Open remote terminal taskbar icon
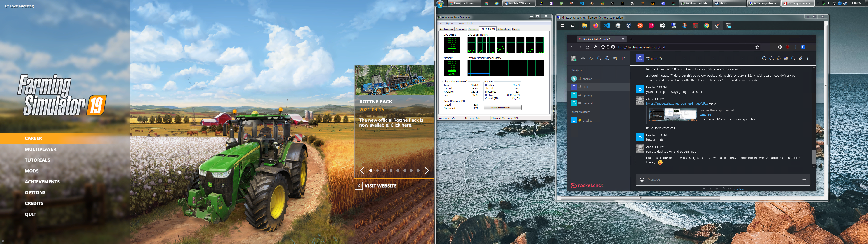 (x=729, y=26)
